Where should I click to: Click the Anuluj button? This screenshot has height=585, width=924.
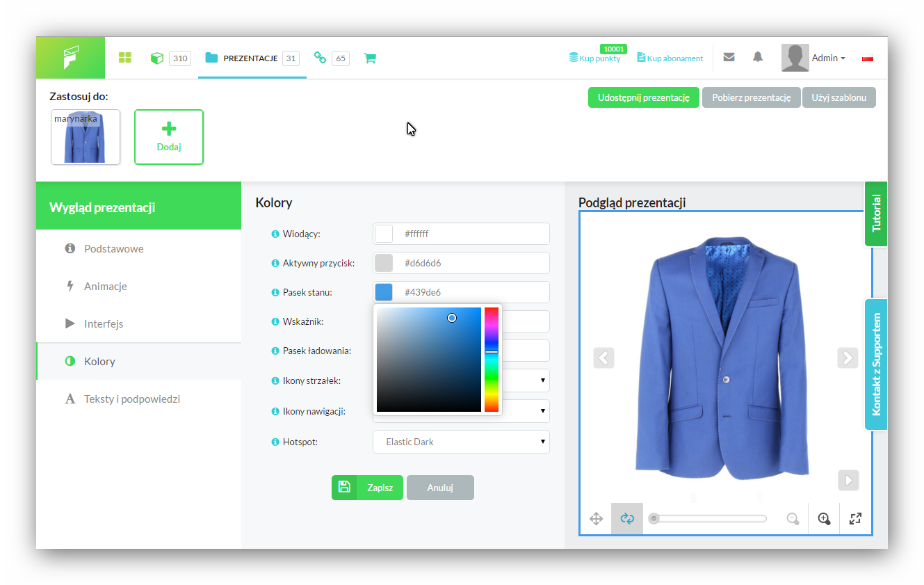click(x=440, y=488)
